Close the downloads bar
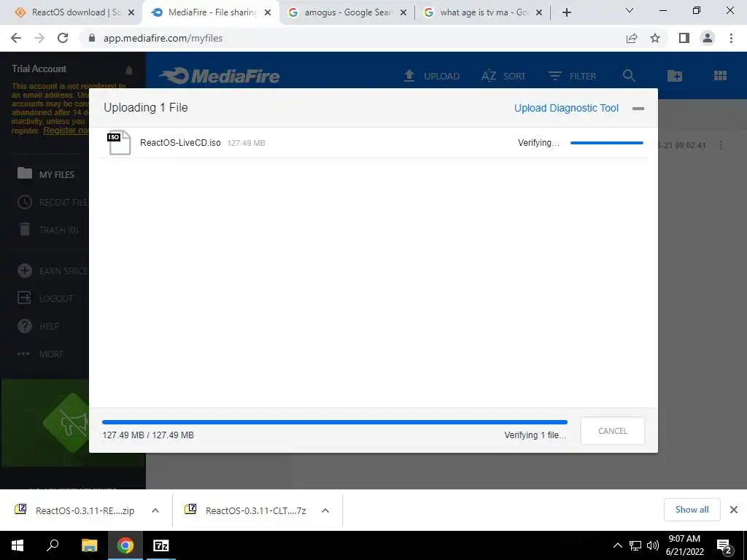This screenshot has height=560, width=747. (x=734, y=510)
